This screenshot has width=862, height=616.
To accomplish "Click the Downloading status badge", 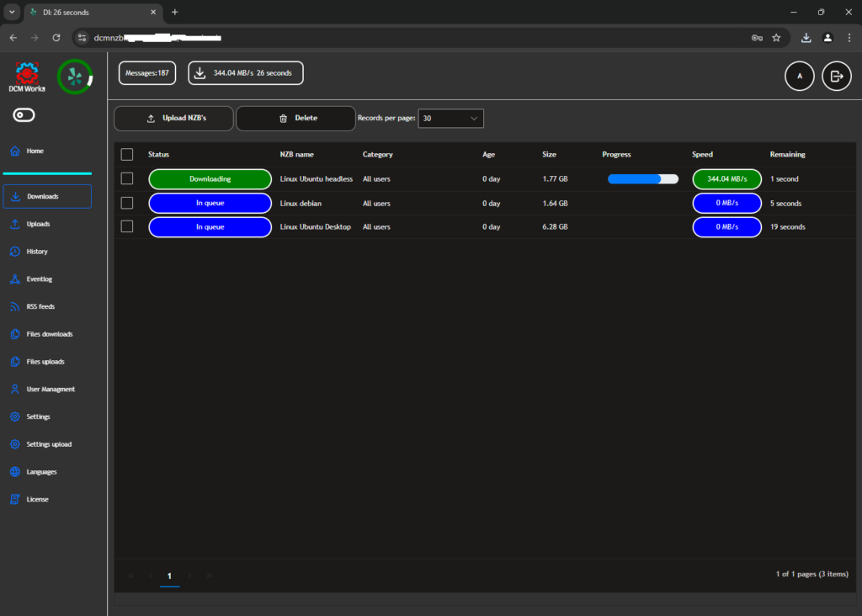I will pos(210,179).
